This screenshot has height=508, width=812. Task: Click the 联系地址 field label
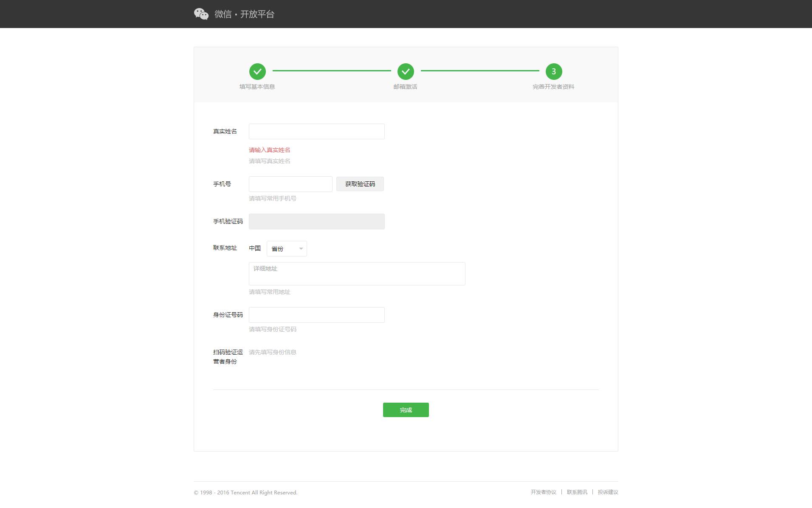(x=225, y=248)
